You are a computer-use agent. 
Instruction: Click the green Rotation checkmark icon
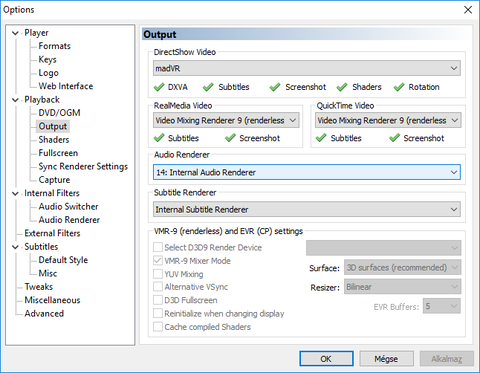[x=399, y=87]
